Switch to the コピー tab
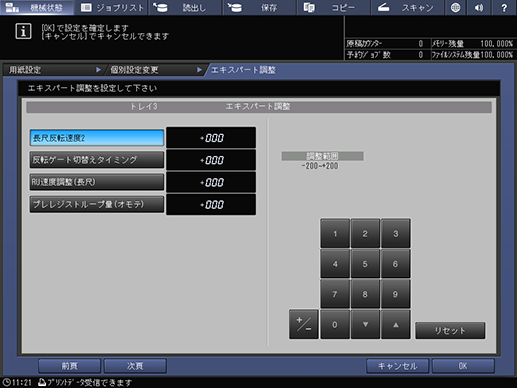The image size is (517, 388). click(x=334, y=7)
